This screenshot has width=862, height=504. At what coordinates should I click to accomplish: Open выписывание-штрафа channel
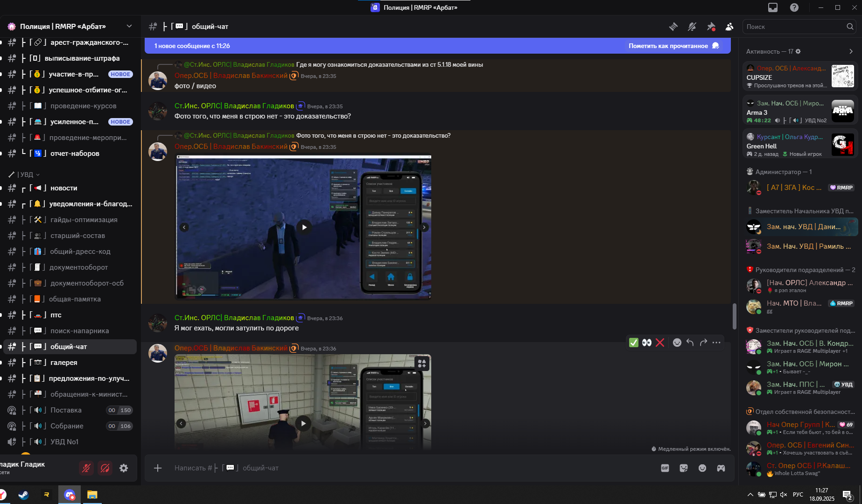tap(70, 58)
